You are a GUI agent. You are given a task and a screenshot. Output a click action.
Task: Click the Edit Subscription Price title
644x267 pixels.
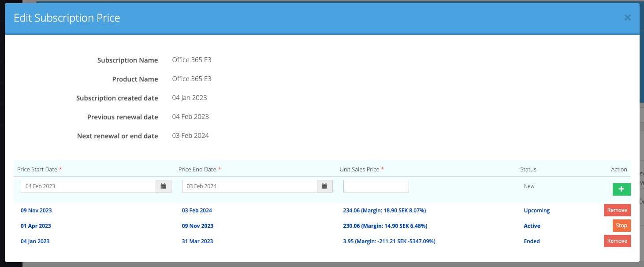point(67,18)
